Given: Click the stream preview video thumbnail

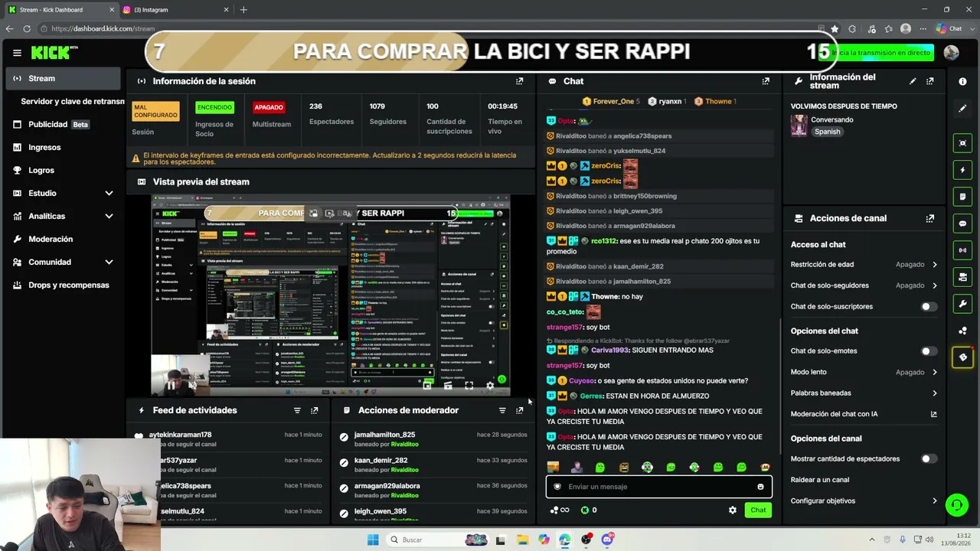Looking at the screenshot, I should click(x=331, y=295).
